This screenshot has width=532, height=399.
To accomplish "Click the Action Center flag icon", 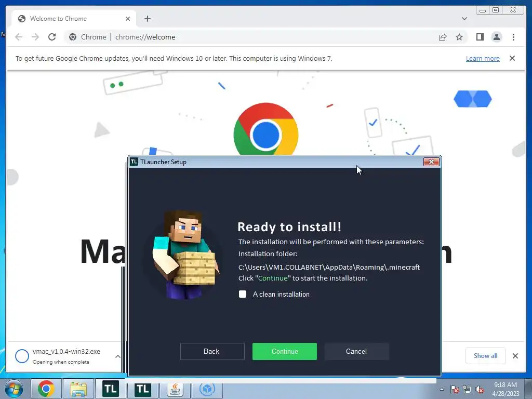I will point(455,389).
